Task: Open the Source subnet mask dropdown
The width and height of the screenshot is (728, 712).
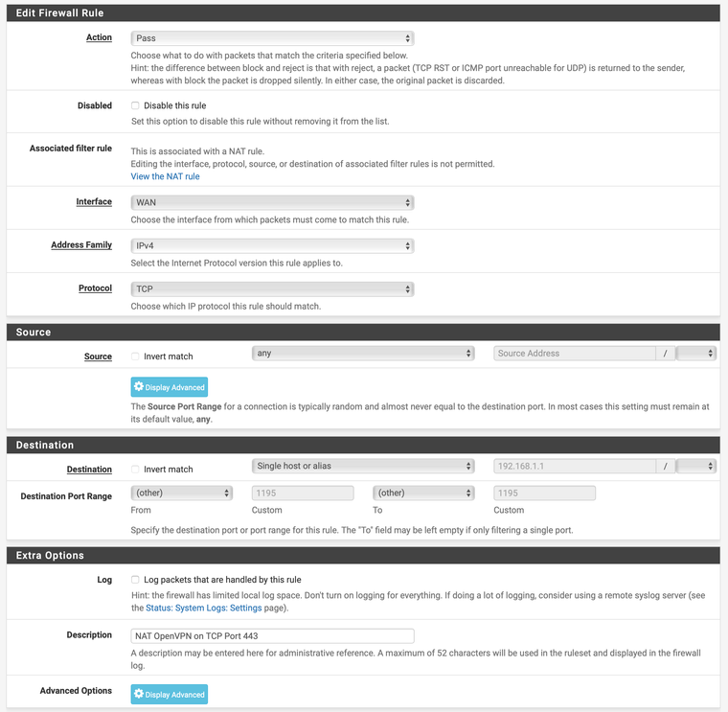Action: 696,353
